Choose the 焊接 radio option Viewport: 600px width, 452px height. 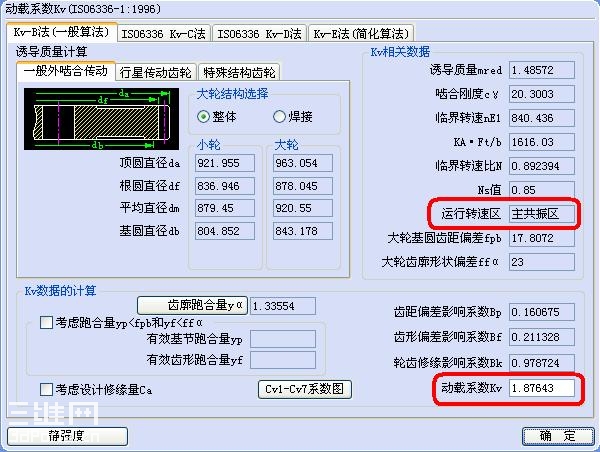(293, 117)
